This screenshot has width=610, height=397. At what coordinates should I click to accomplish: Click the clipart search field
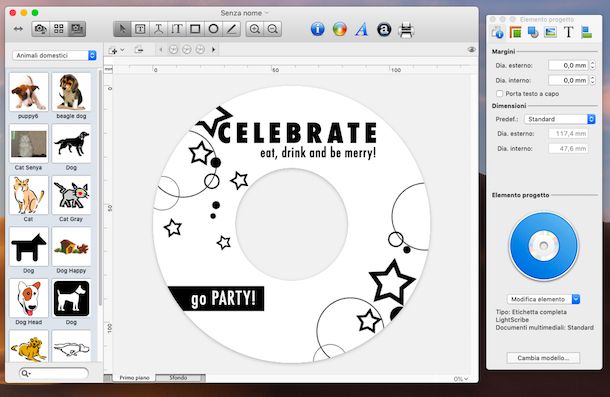54,374
